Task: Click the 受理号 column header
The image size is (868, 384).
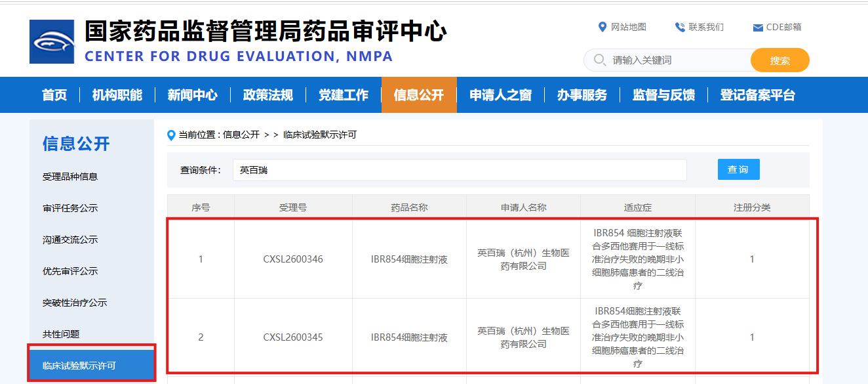Action: (x=293, y=207)
